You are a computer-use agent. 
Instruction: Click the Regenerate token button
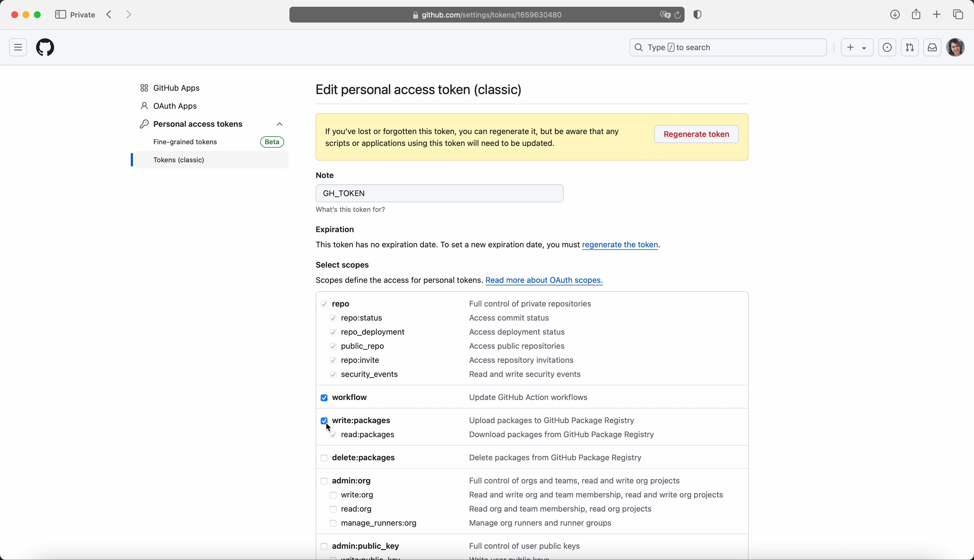point(696,134)
